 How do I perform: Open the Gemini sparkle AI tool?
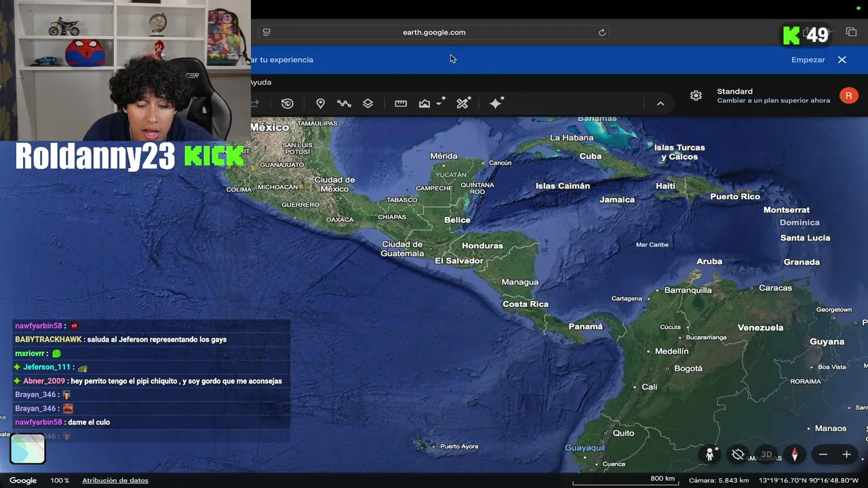[496, 104]
